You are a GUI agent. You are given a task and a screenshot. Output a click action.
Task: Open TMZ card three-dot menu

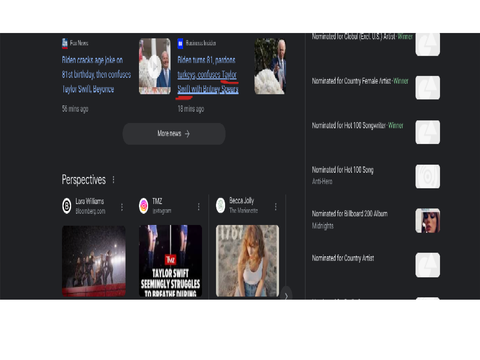tap(199, 207)
